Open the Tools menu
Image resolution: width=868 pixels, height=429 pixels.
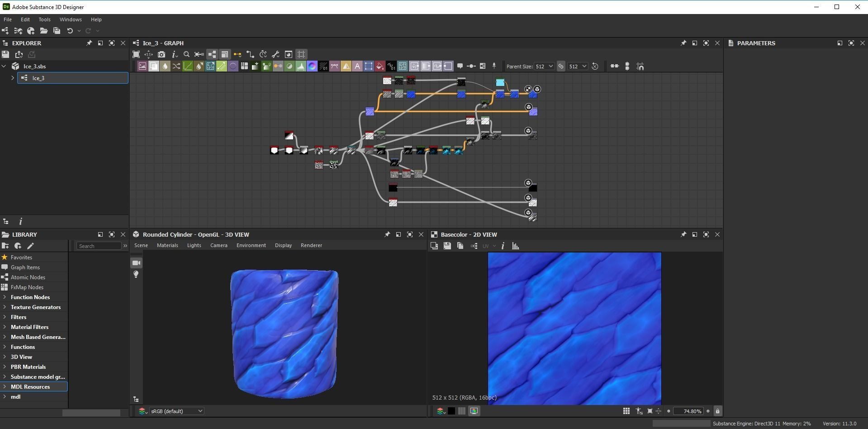(x=44, y=19)
